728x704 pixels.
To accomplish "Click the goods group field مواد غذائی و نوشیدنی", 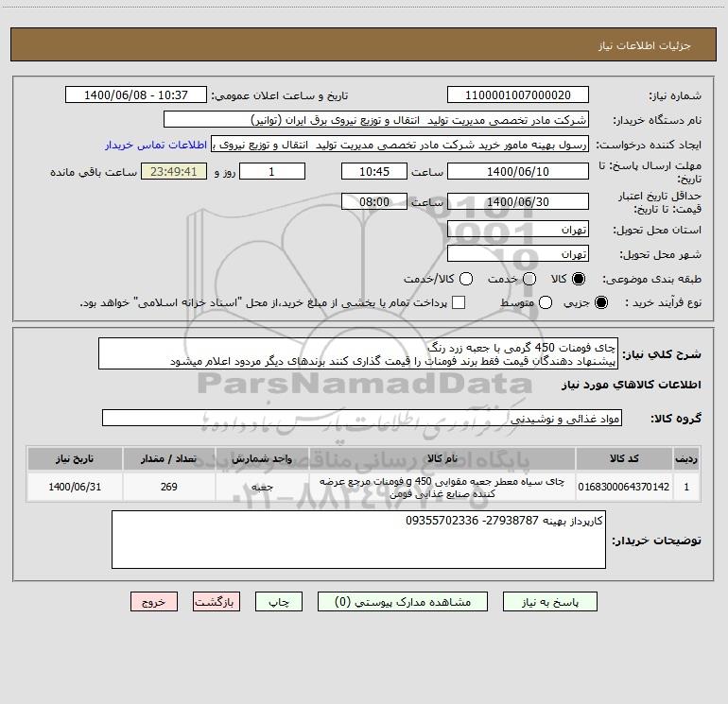I will (362, 418).
